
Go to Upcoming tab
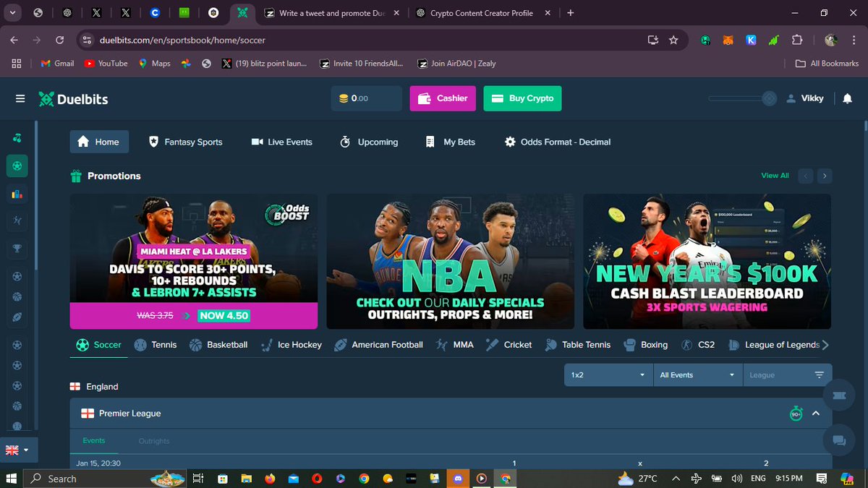coord(369,142)
